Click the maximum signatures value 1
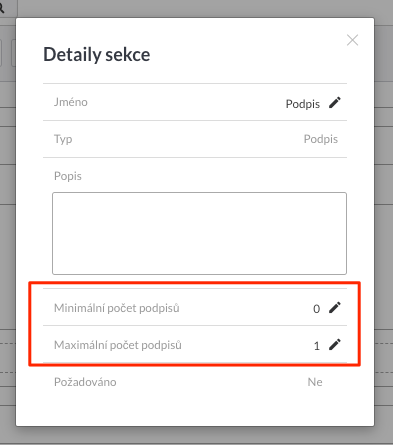The height and width of the screenshot is (445, 393). [x=317, y=346]
